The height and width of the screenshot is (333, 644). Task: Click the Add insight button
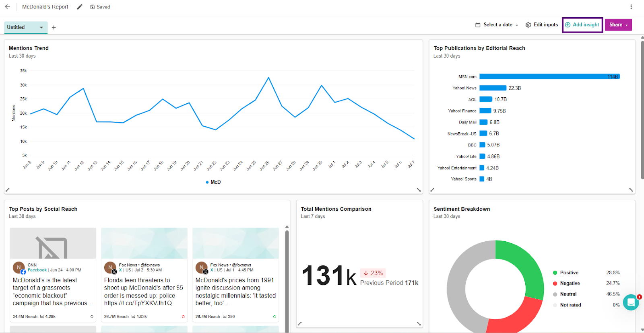[582, 25]
